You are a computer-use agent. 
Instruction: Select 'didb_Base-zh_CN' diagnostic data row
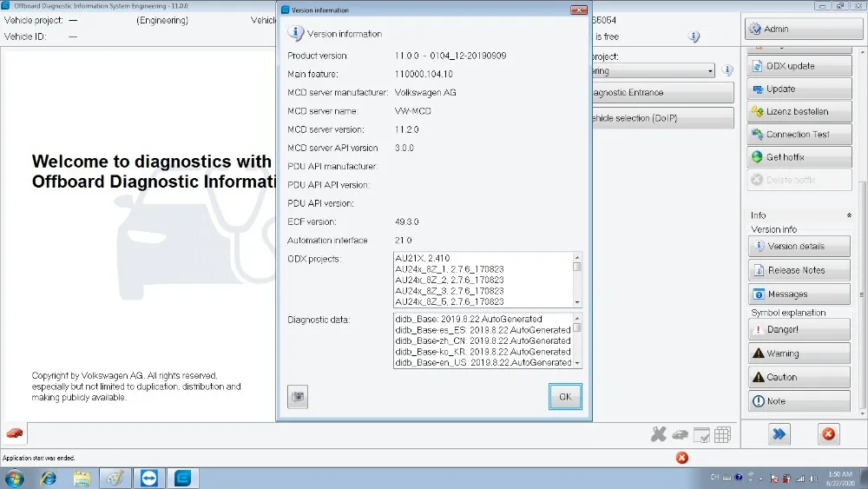coord(483,341)
